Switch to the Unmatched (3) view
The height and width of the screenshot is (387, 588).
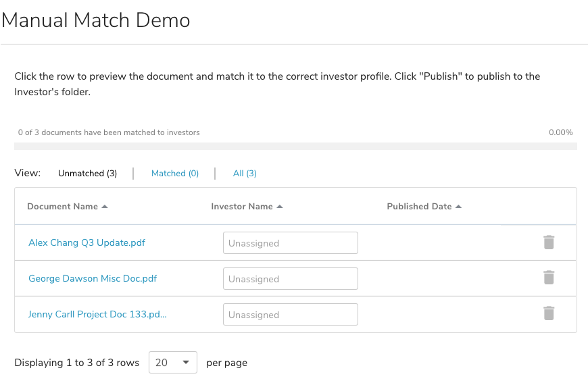click(87, 174)
